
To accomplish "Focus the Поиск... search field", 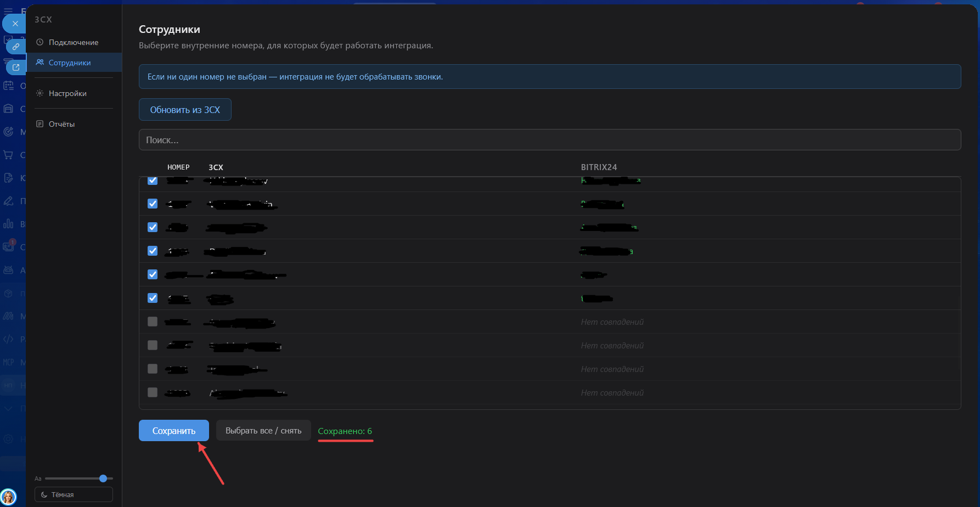I will click(550, 140).
